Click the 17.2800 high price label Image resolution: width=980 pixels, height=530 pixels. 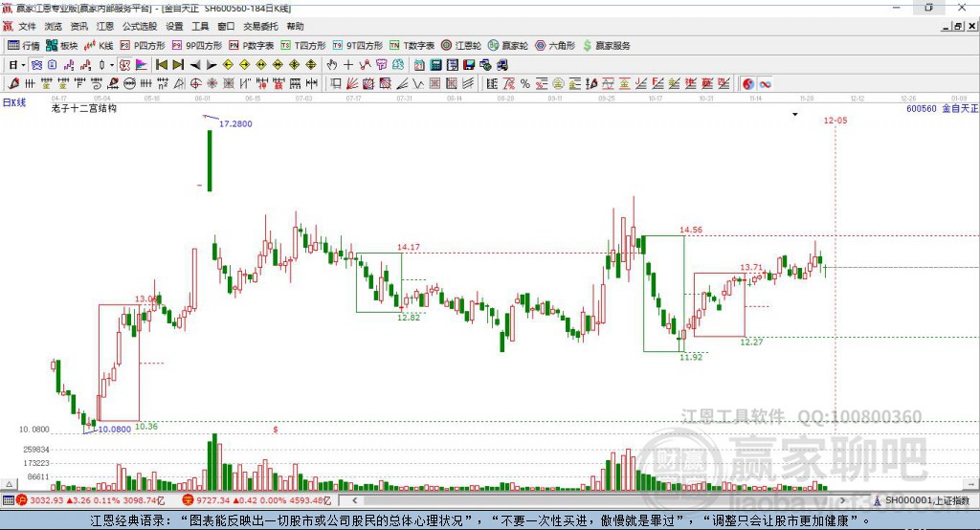coord(235,123)
